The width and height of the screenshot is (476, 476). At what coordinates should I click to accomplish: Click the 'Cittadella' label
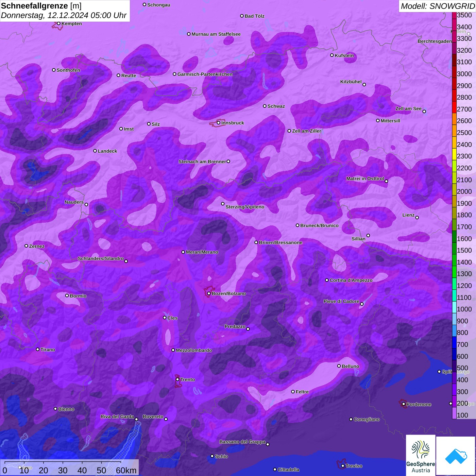288,470
